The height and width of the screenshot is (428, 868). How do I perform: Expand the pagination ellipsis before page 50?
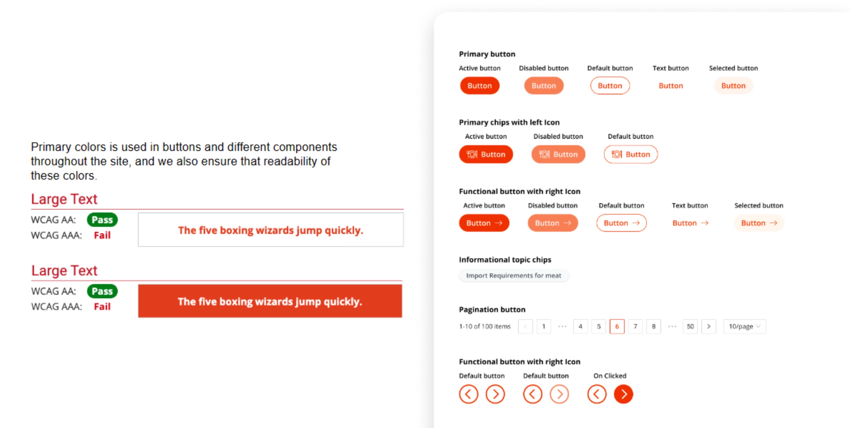pyautogui.click(x=672, y=326)
